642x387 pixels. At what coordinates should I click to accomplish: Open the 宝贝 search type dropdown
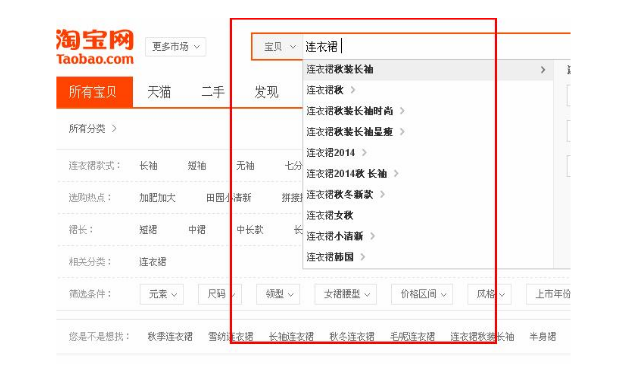click(280, 47)
